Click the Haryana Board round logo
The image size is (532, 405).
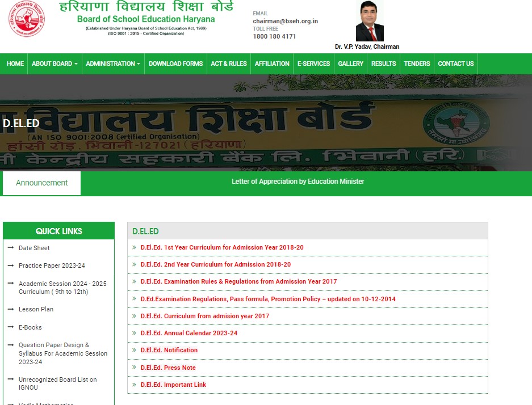pyautogui.click(x=27, y=19)
